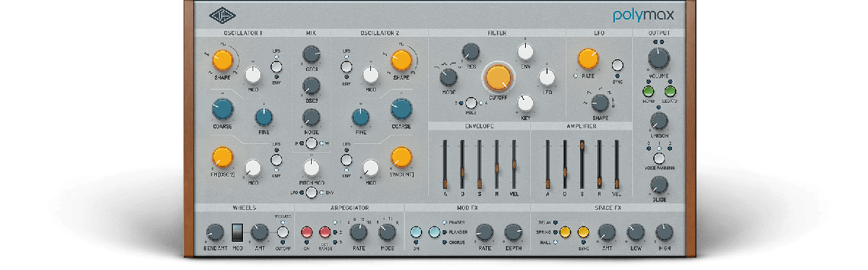Enable the green LEGATO button

pyautogui.click(x=671, y=92)
